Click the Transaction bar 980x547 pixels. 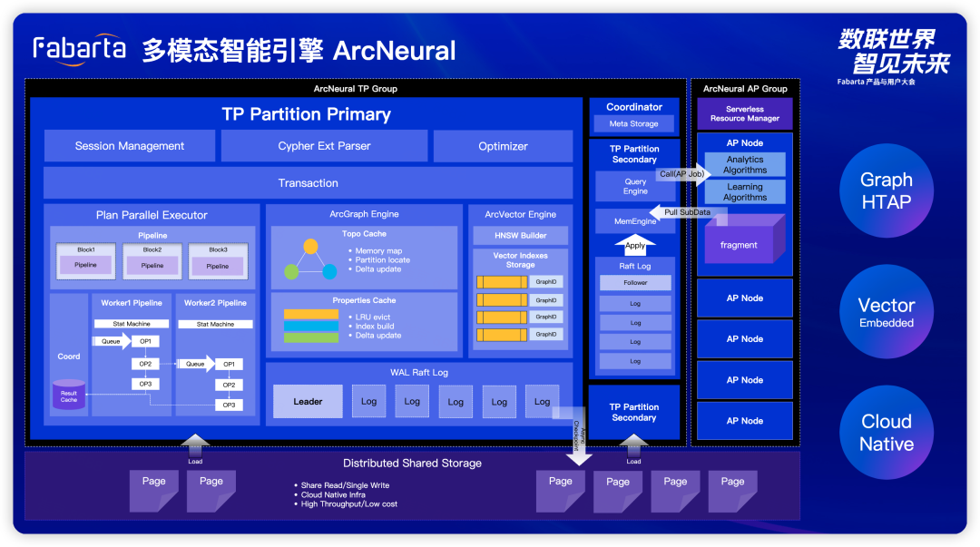pos(309,182)
